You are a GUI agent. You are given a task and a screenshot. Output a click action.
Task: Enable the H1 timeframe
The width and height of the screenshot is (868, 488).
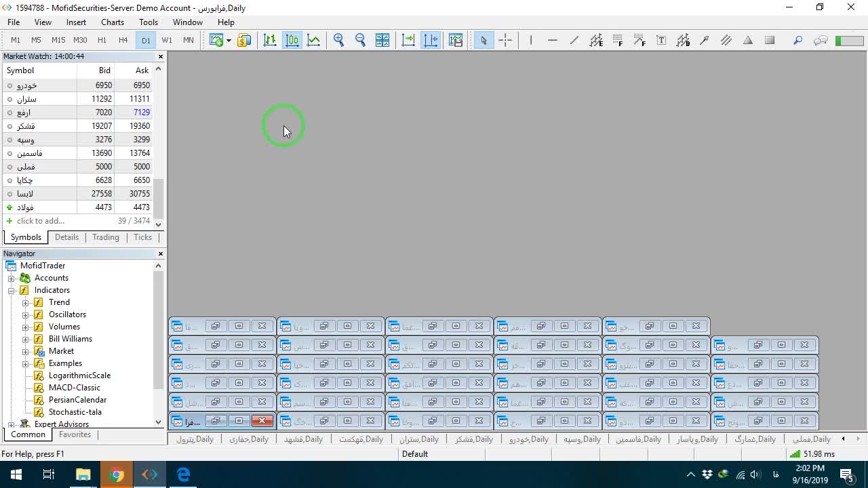pos(102,40)
